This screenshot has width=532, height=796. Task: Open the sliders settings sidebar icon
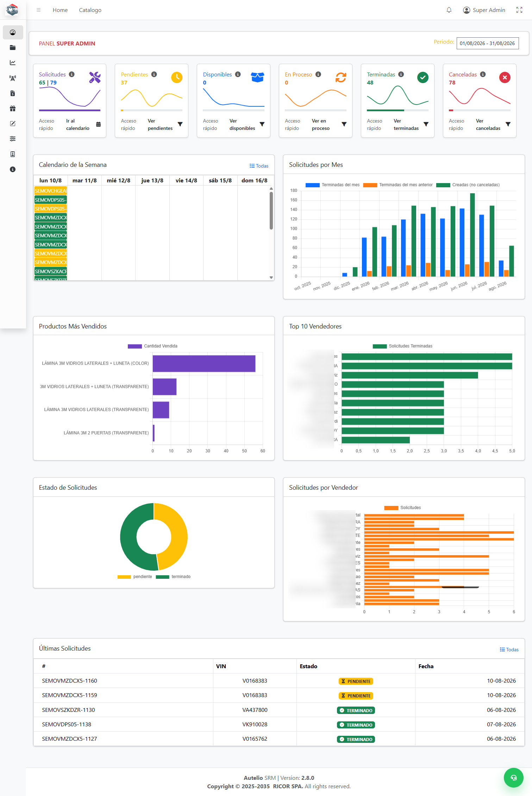pos(13,139)
